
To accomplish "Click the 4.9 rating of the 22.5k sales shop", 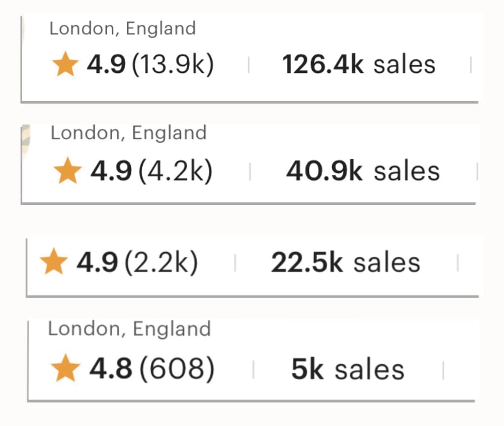I will (97, 263).
